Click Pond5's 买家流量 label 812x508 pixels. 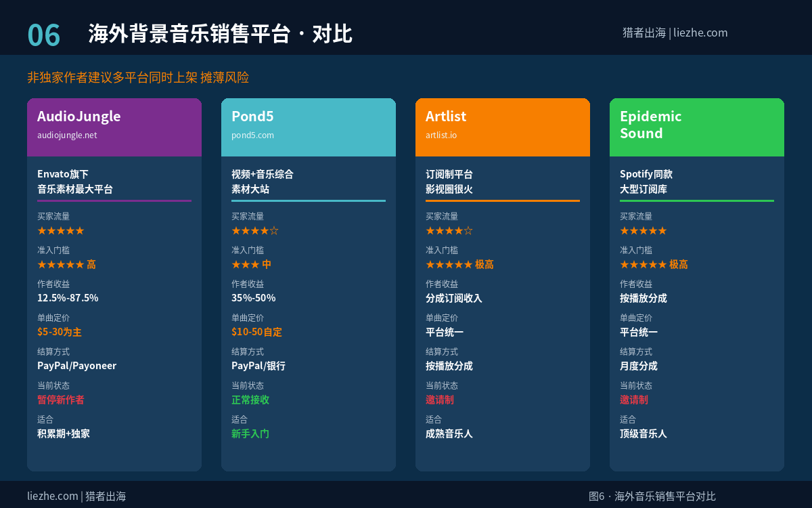pyautogui.click(x=248, y=216)
